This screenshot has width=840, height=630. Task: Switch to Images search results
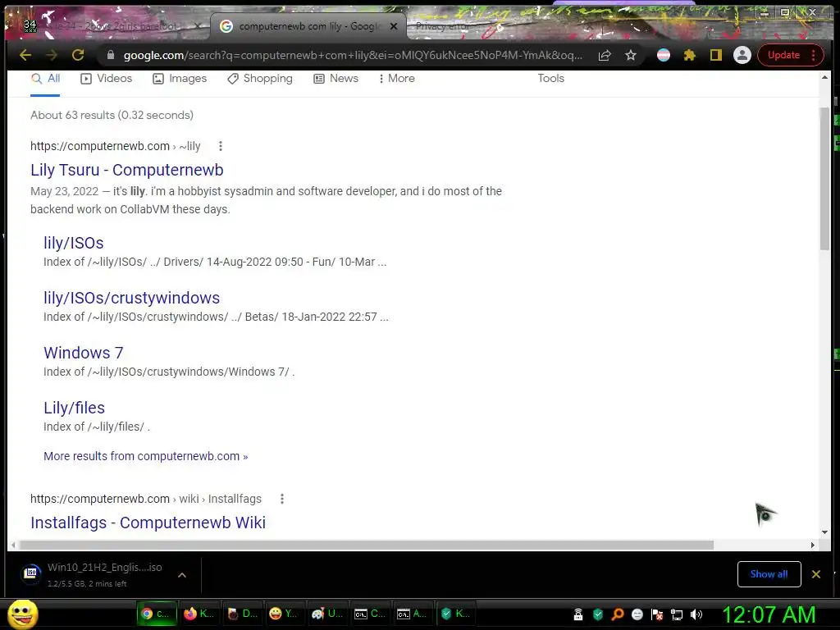tap(180, 78)
